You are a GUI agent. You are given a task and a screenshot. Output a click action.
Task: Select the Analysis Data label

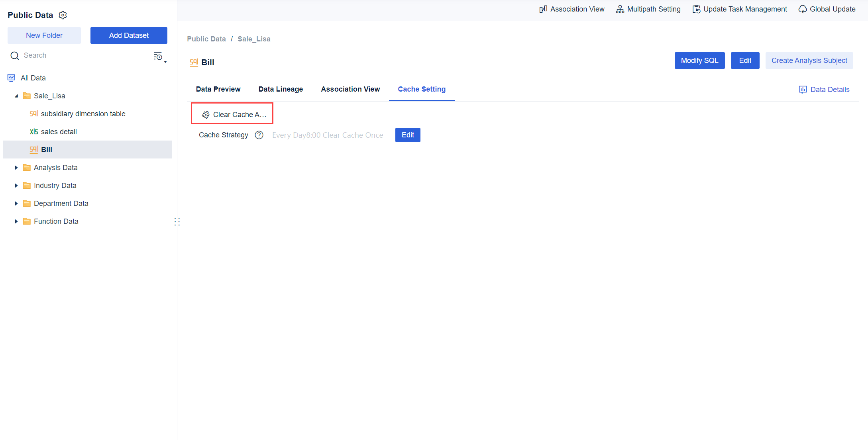56,168
